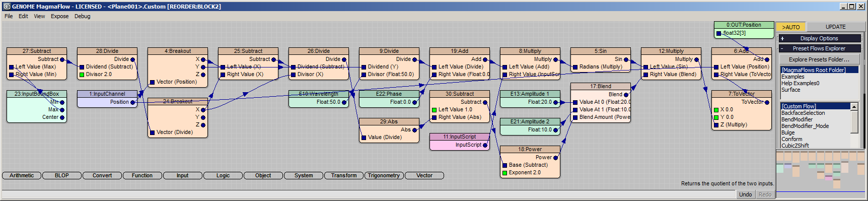The image size is (868, 201).
Task: Click E13:Amplitude 1 Float:20.0 socket
Action: coord(555,102)
